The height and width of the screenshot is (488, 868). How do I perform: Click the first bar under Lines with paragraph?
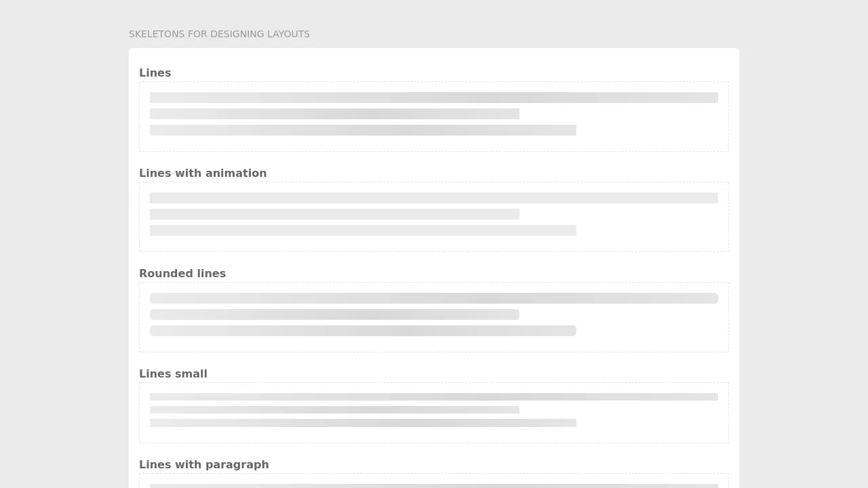(x=433, y=485)
